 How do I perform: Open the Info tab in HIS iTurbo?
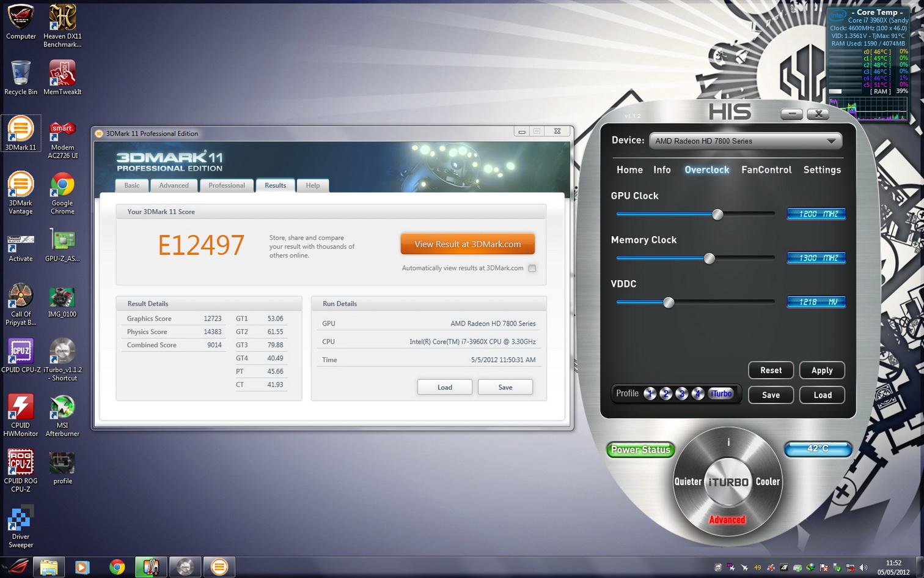click(662, 169)
